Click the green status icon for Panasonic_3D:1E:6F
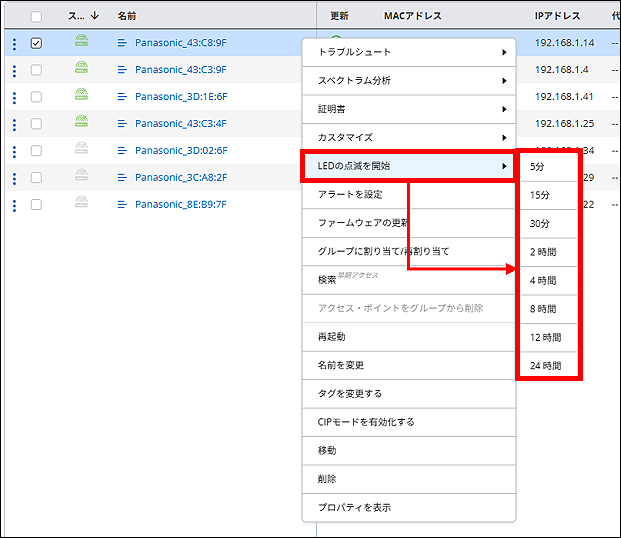The width and height of the screenshot is (621, 538). (81, 97)
